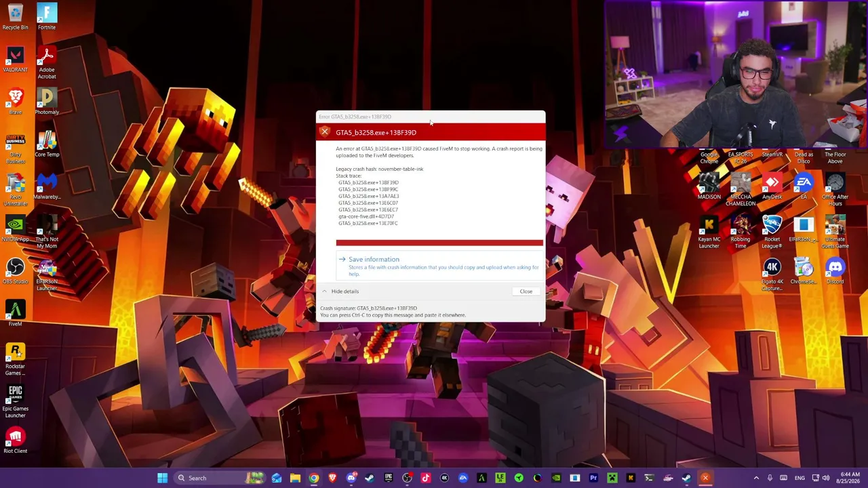The image size is (868, 488).
Task: Close the FiveM crash dialog
Action: (x=526, y=291)
